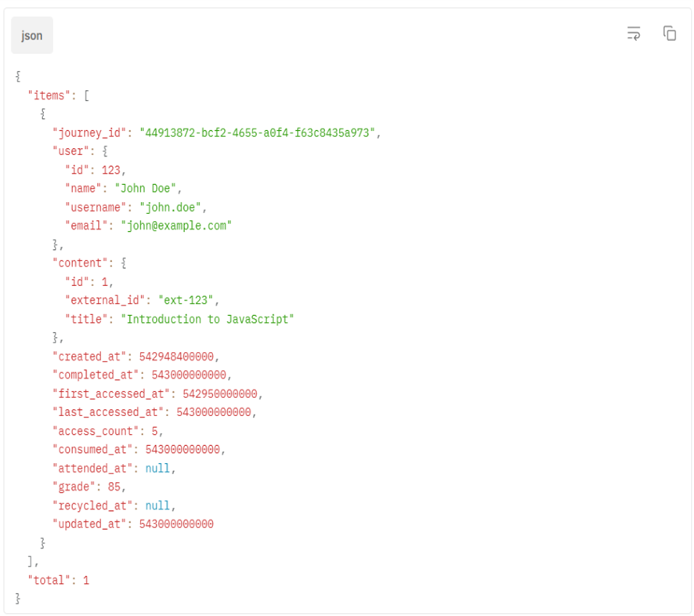
Task: Click the json language label
Action: click(32, 36)
